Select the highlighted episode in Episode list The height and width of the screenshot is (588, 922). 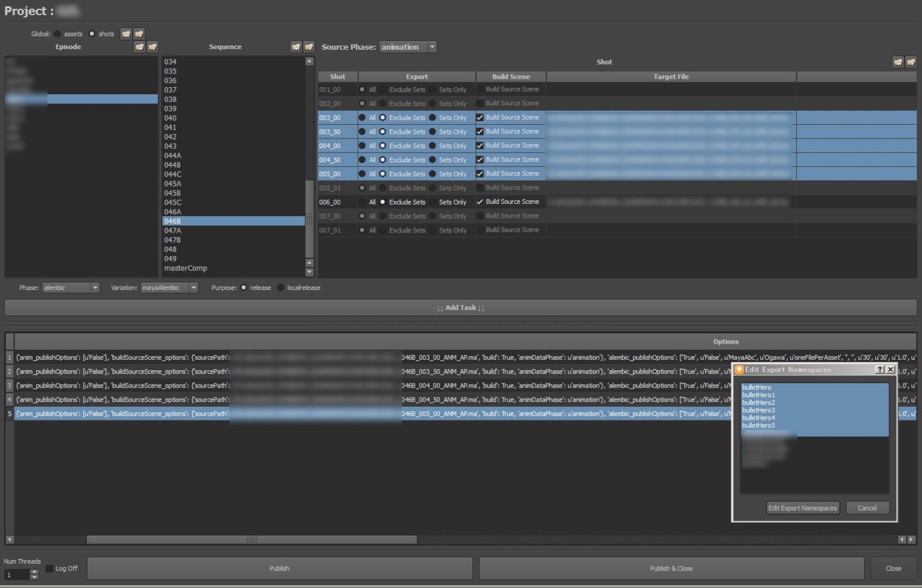coord(81,99)
